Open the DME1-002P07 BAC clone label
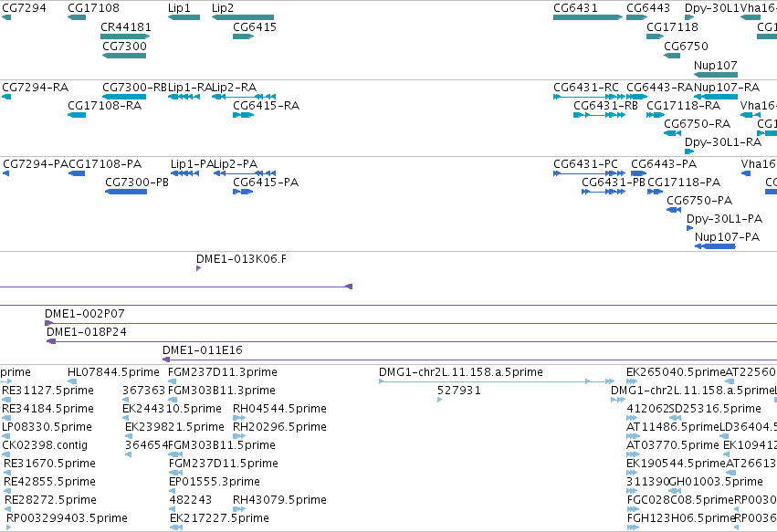777x532 pixels. point(85,314)
